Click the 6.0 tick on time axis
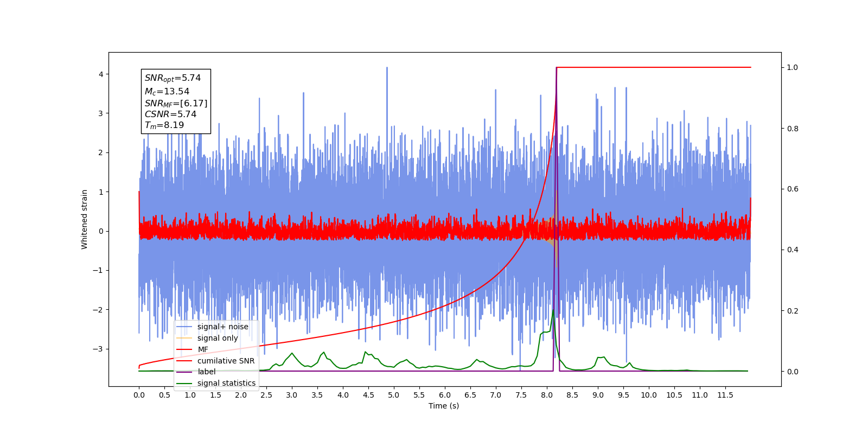868x434 pixels. coord(445,395)
